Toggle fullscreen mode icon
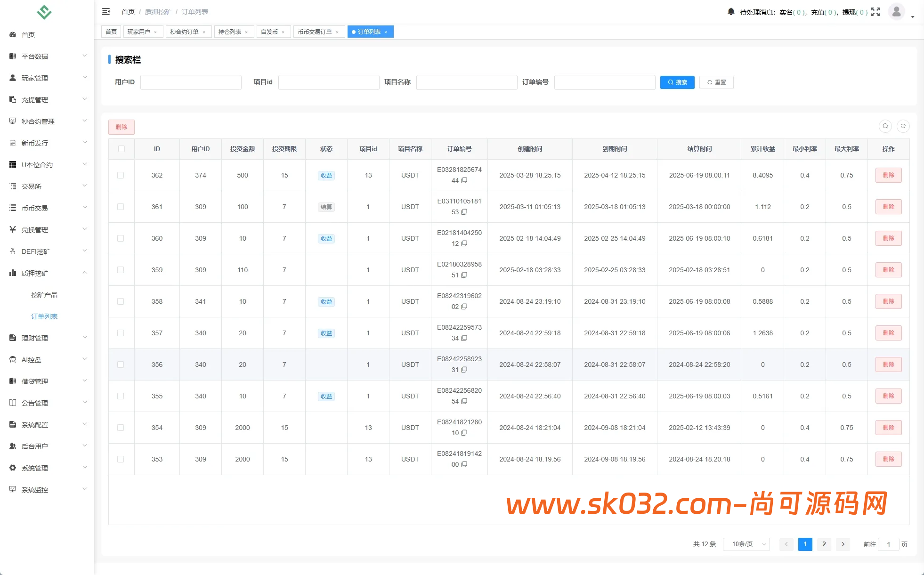The width and height of the screenshot is (924, 575). (x=875, y=12)
